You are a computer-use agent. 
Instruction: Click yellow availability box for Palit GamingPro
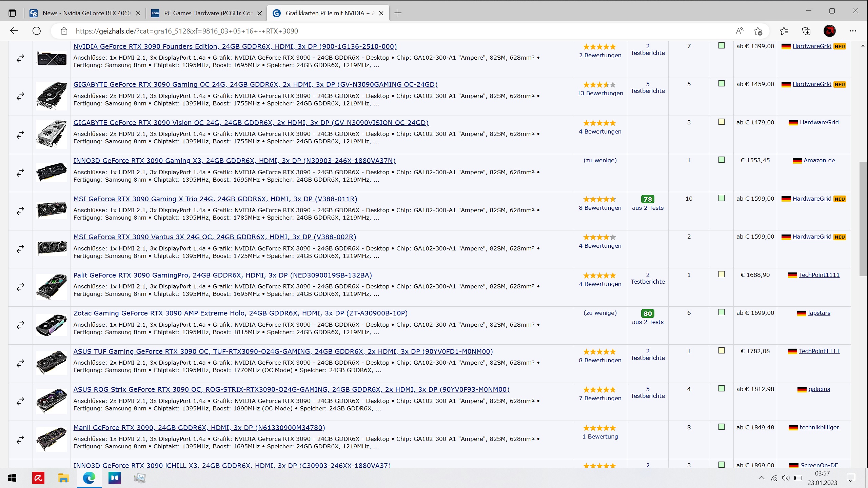(x=722, y=274)
